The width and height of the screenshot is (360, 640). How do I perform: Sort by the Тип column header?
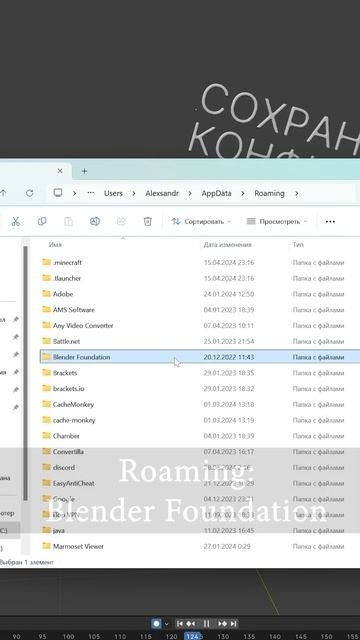tap(298, 244)
